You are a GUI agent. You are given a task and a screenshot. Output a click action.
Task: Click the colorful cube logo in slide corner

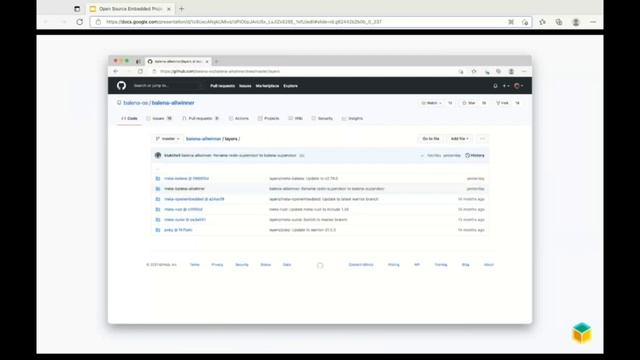tap(582, 333)
